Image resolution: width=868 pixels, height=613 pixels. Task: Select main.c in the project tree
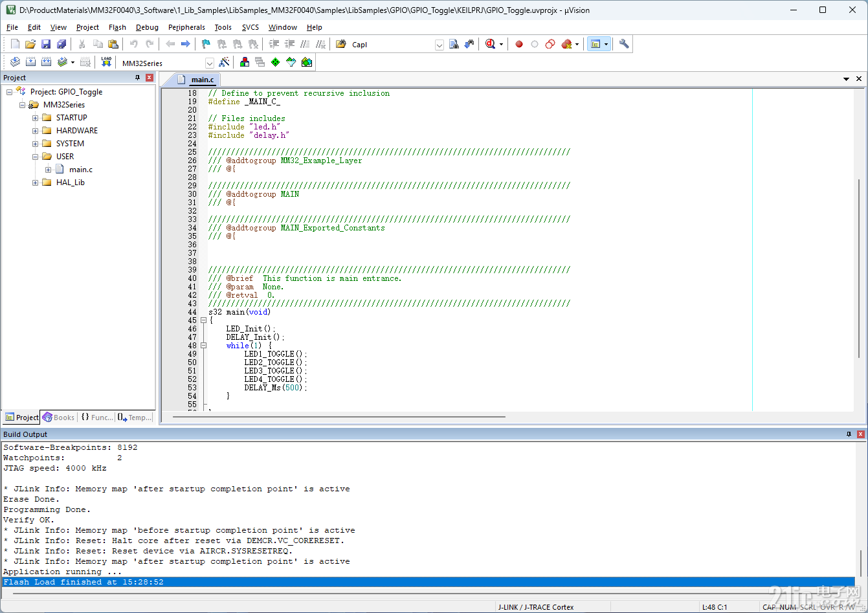(x=81, y=170)
